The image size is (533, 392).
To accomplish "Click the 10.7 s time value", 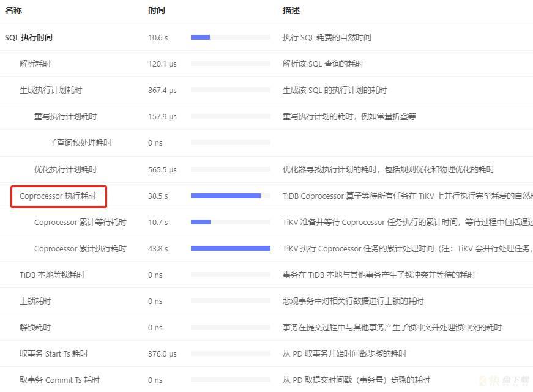I will [x=158, y=223].
